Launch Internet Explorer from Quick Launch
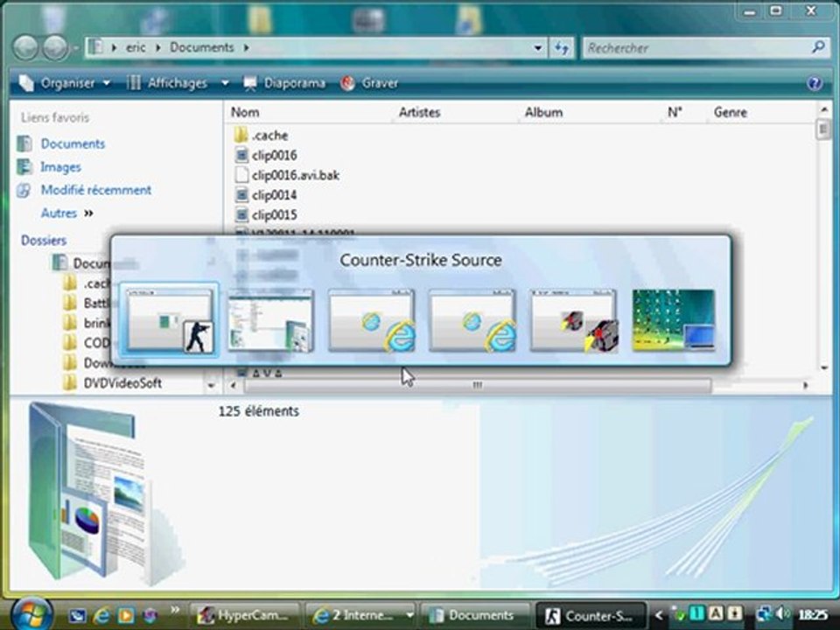This screenshot has height=630, width=840. (x=101, y=615)
